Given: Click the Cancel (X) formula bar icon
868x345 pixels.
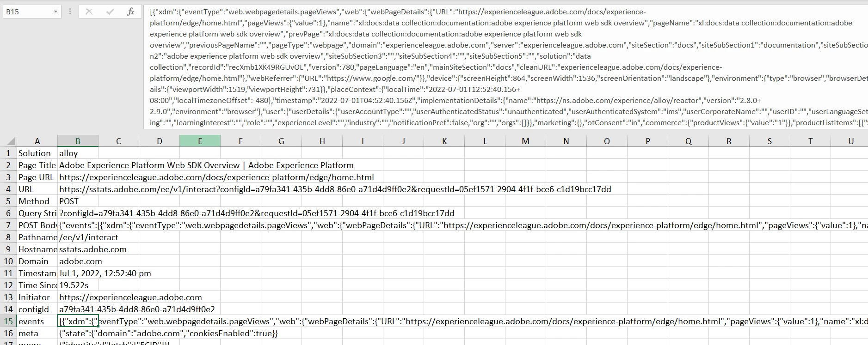Looking at the screenshot, I should coord(89,12).
